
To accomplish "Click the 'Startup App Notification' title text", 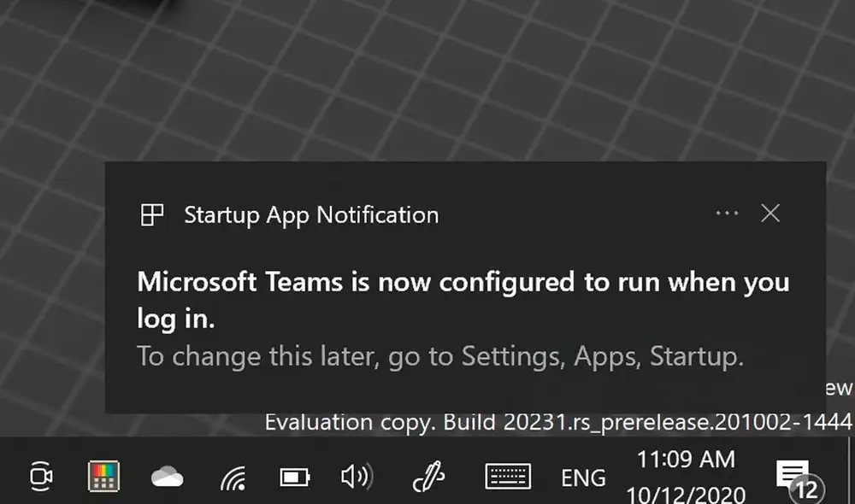I will click(310, 215).
